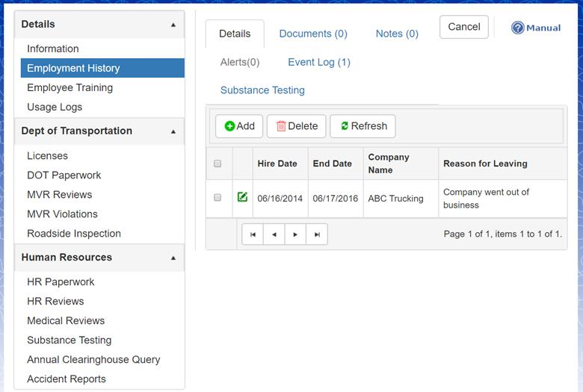
Task: Go to the first page of results
Action: pyautogui.click(x=253, y=234)
